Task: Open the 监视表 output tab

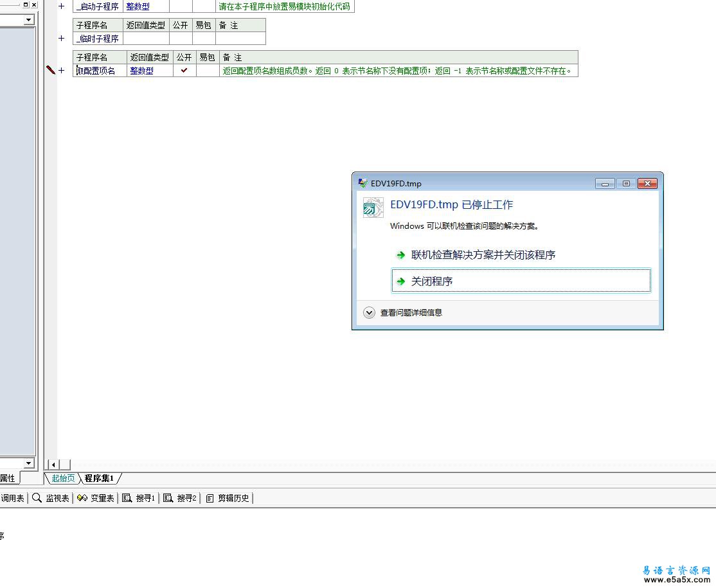Action: [51, 498]
